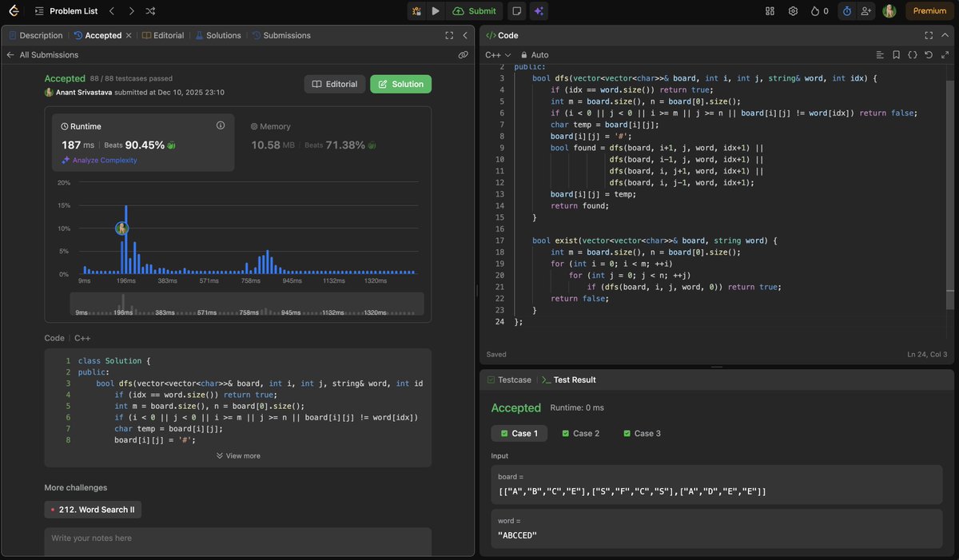Click the board input value field

(717, 484)
